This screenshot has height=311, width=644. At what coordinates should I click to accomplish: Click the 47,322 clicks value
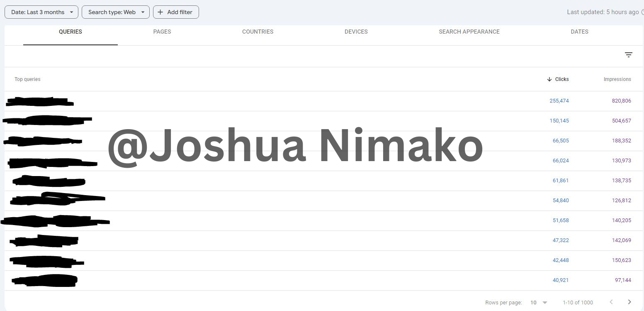coord(561,240)
